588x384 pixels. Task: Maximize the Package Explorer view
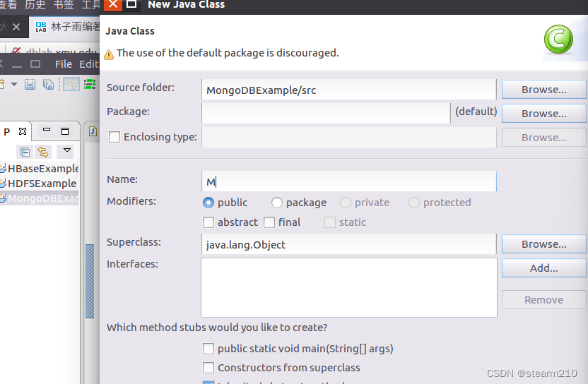pos(65,131)
